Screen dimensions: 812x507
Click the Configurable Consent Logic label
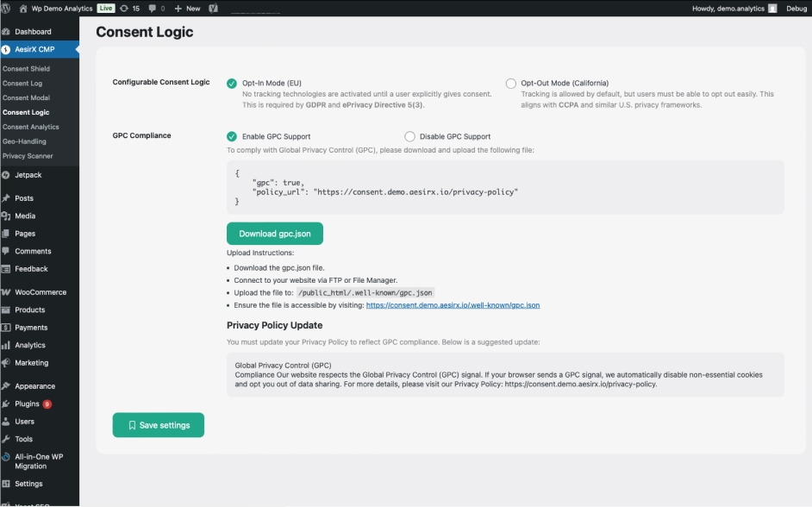click(161, 82)
